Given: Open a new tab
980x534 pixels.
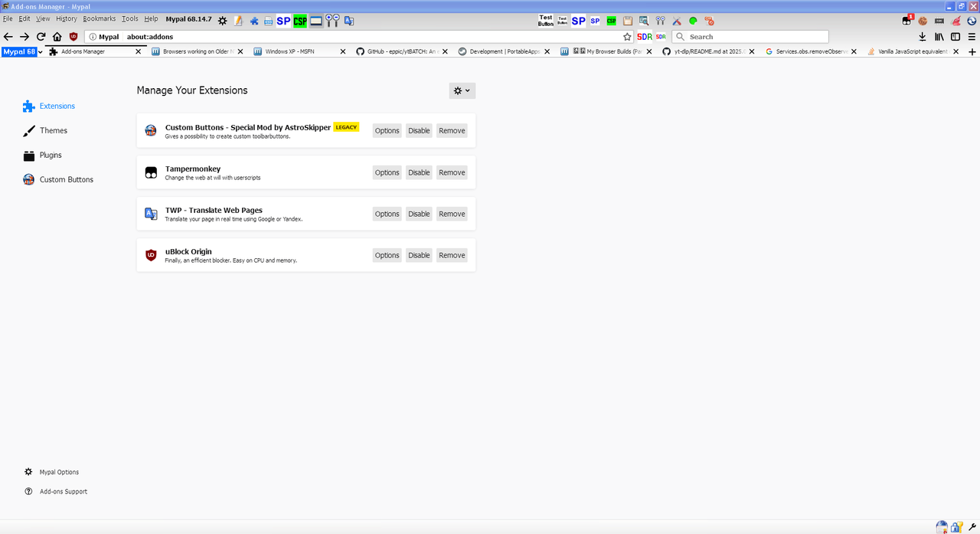Looking at the screenshot, I should (x=972, y=51).
